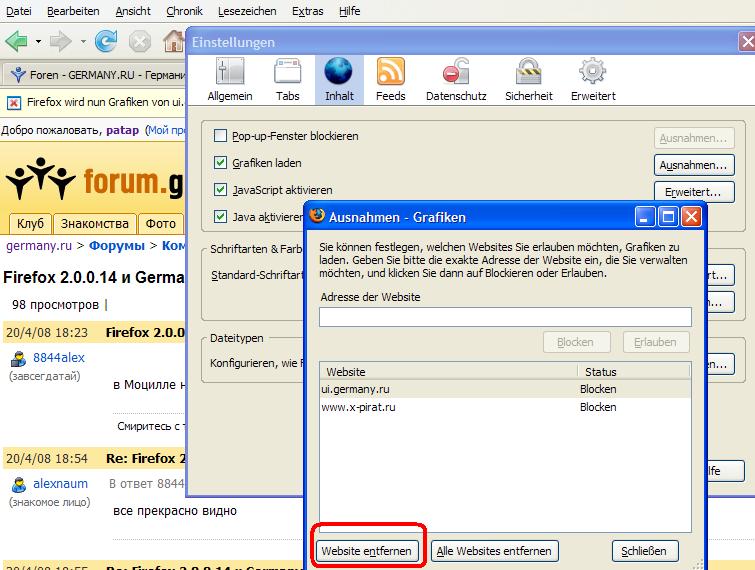
Task: Sort by the Website column header
Action: tap(449, 372)
